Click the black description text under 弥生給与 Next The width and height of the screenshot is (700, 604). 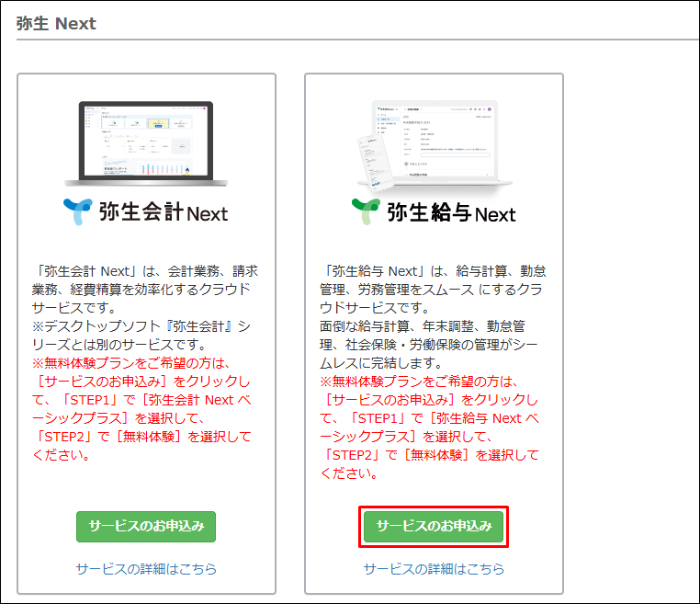[433, 317]
